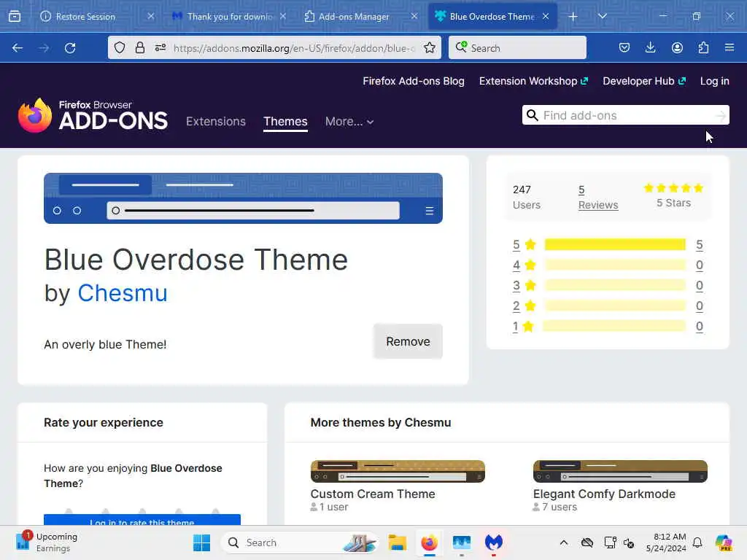The image size is (747, 560).
Task: Click the browser address bar URL
Action: 294,48
